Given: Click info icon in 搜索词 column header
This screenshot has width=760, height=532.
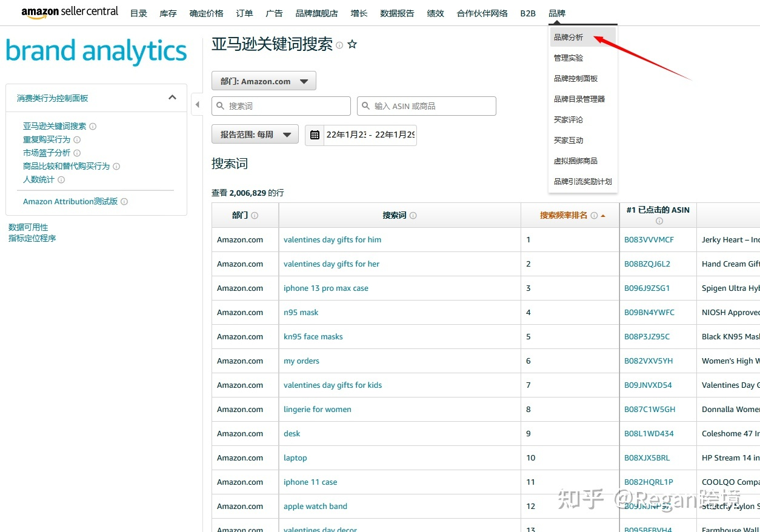Looking at the screenshot, I should tap(413, 216).
